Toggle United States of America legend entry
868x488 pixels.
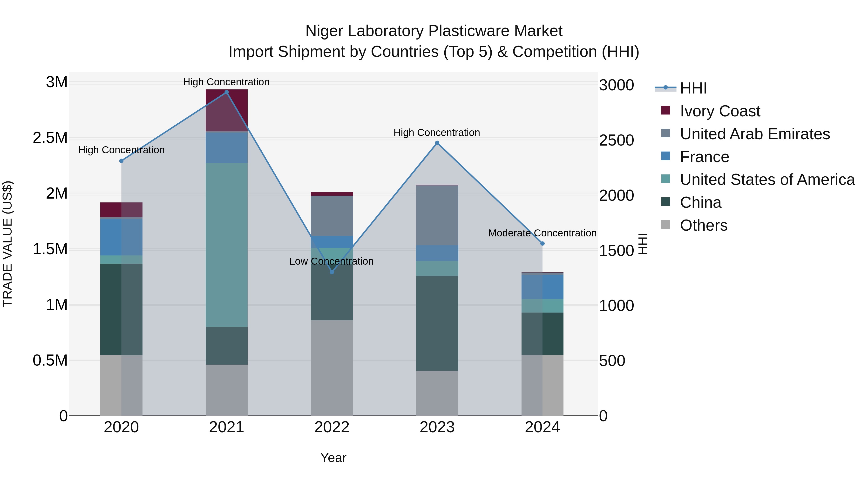click(x=758, y=179)
